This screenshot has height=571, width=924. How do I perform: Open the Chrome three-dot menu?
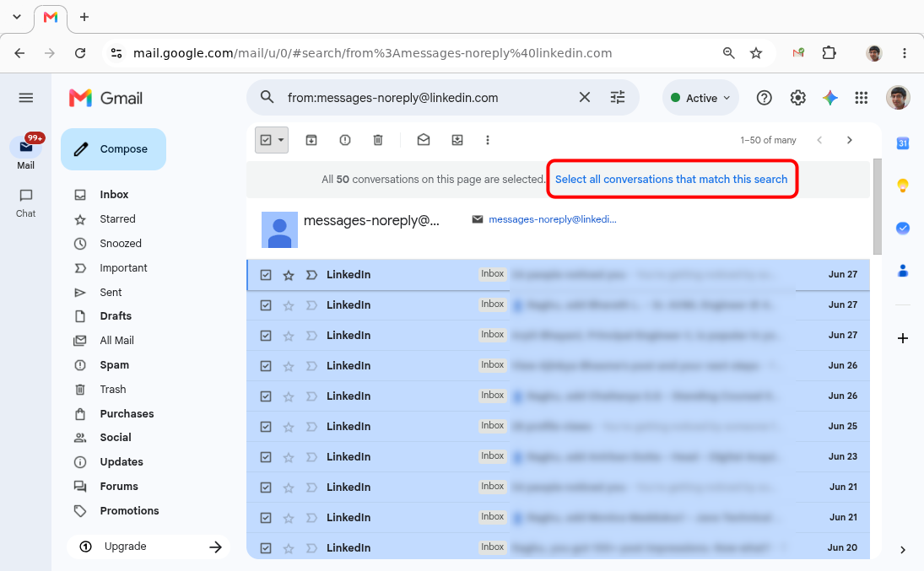tap(905, 53)
